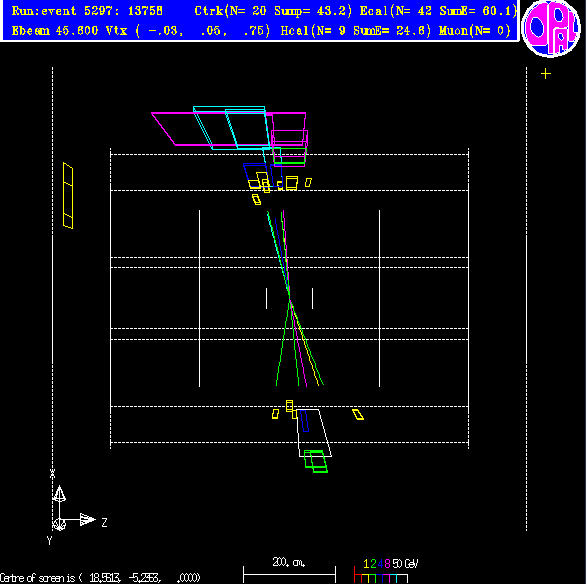Click the Y axis label at the bottom left

coord(49,540)
